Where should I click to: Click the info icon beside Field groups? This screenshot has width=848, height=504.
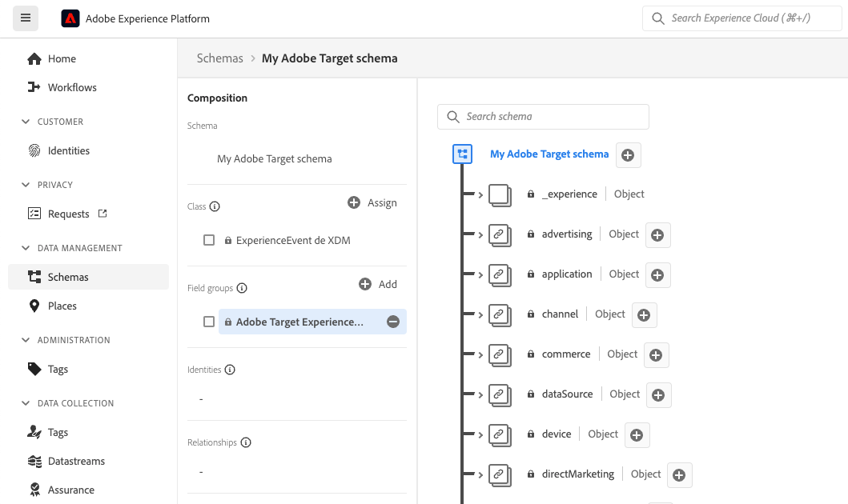242,288
